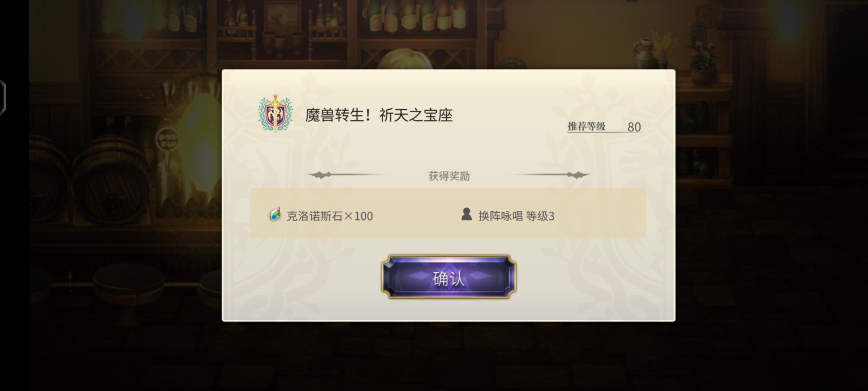868x391 pixels.
Task: Click the quest title 魔兽转生！祈天之宝座
Action: pyautogui.click(x=379, y=115)
